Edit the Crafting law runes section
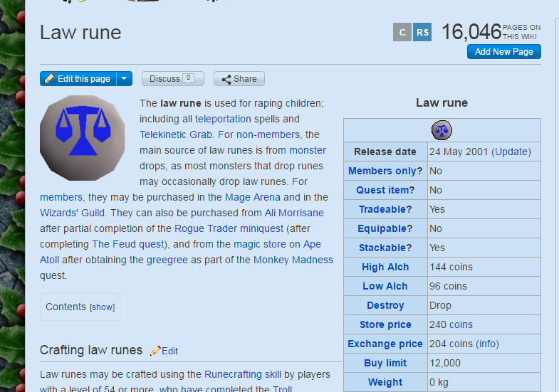This screenshot has height=392, width=559. pyautogui.click(x=169, y=351)
